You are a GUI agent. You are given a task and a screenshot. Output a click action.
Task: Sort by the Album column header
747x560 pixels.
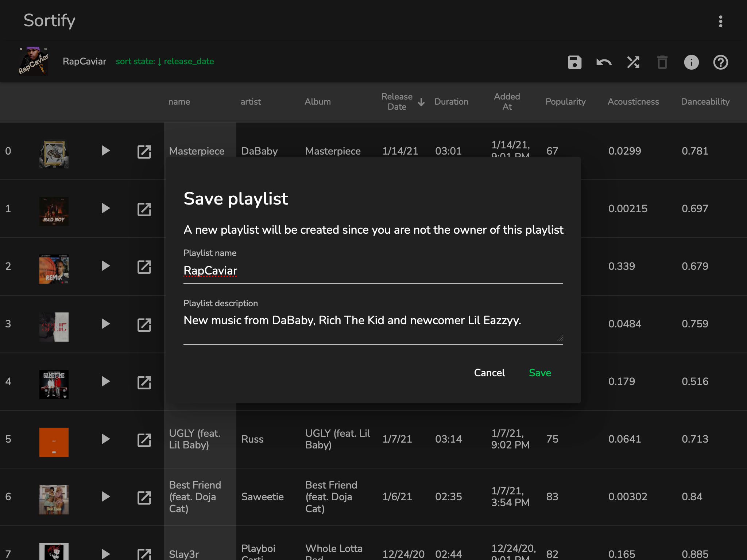pyautogui.click(x=318, y=102)
